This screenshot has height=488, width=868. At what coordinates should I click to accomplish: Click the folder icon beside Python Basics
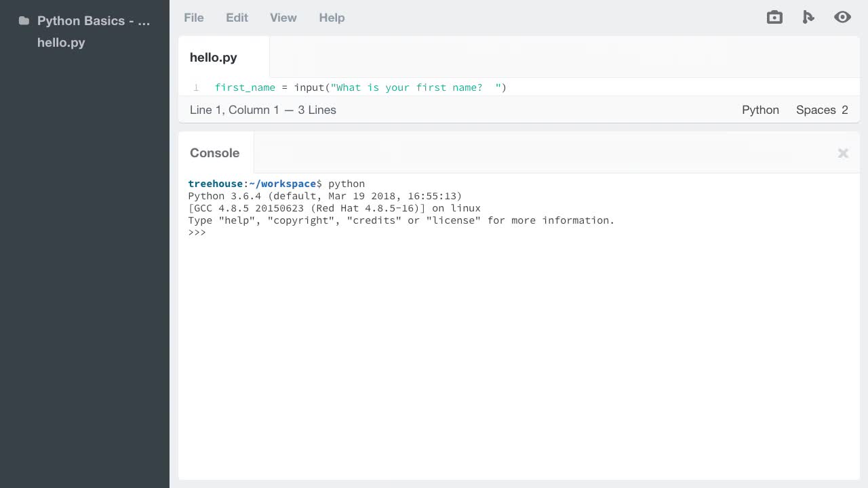point(24,21)
